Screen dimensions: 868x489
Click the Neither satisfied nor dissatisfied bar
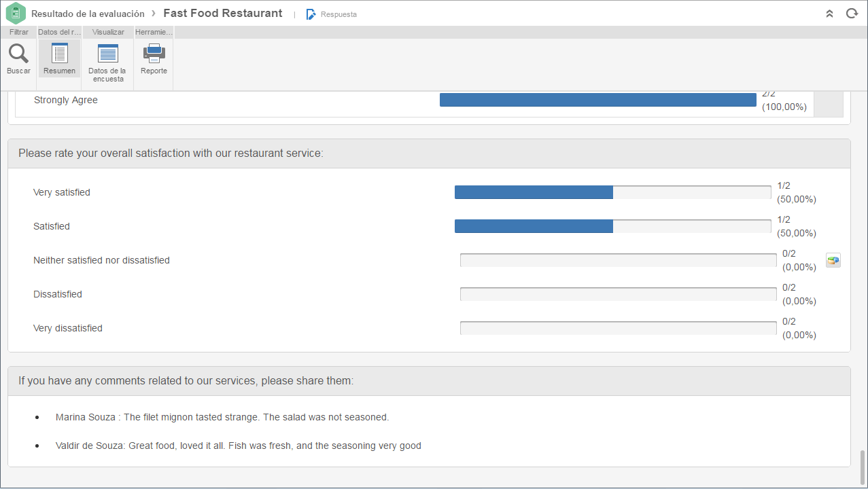[618, 260]
